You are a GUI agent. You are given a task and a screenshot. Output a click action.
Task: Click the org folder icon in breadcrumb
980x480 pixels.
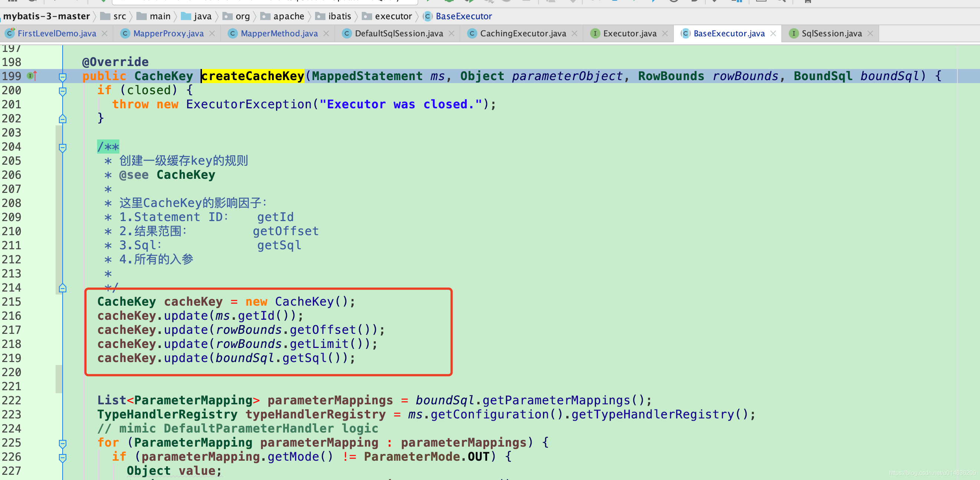228,16
